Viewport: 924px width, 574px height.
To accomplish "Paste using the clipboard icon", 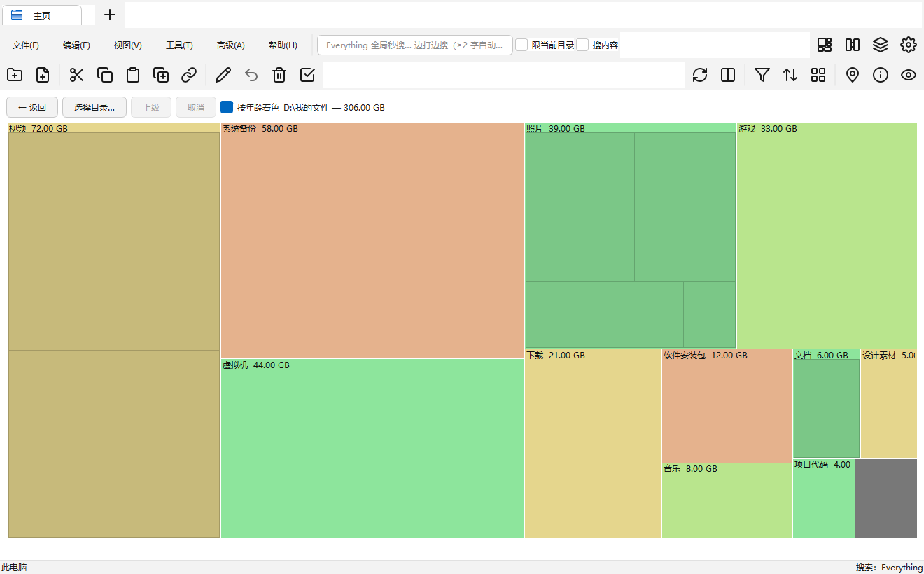I will 133,75.
